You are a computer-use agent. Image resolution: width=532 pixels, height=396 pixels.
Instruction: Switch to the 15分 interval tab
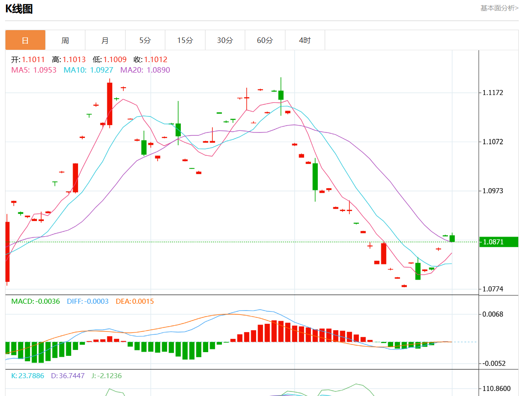pos(185,40)
